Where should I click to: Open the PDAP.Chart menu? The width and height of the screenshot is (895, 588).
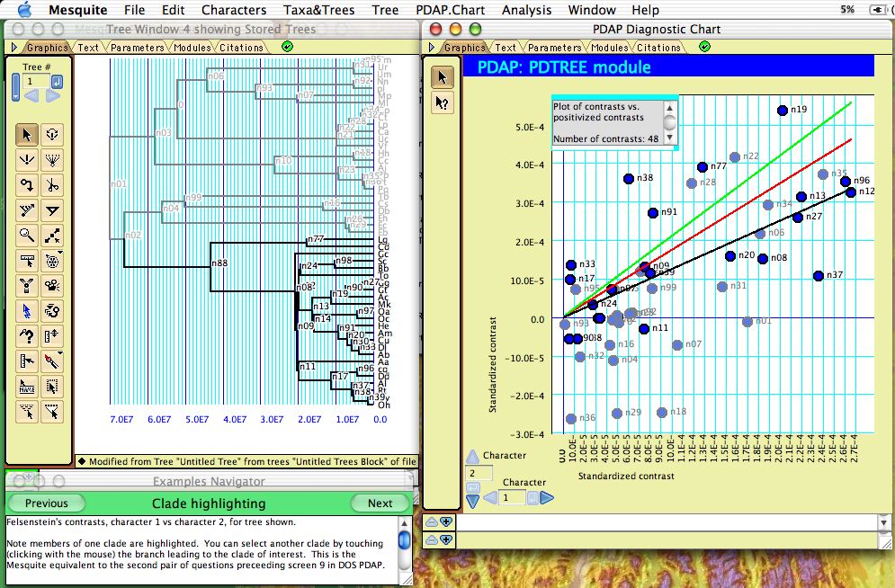pos(450,10)
